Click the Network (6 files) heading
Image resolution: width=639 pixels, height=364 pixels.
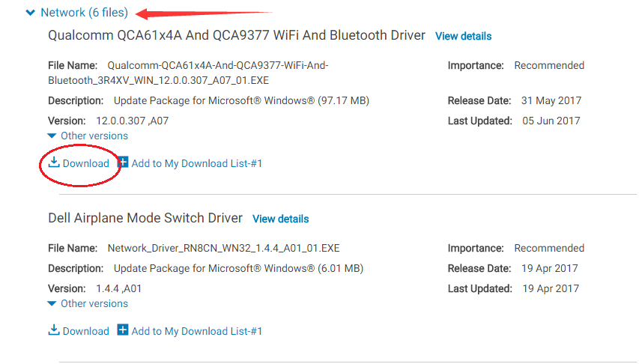[85, 13]
